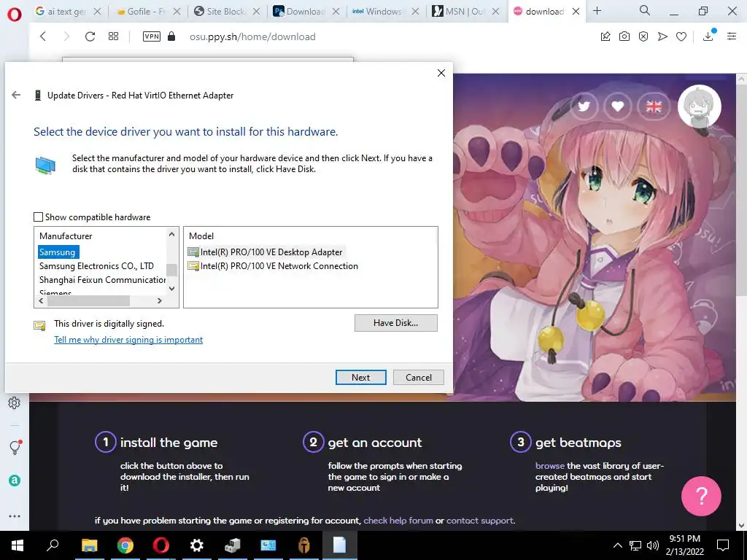The width and height of the screenshot is (747, 560).
Task: Open the Easy Setup sliders icon
Action: pos(732,36)
